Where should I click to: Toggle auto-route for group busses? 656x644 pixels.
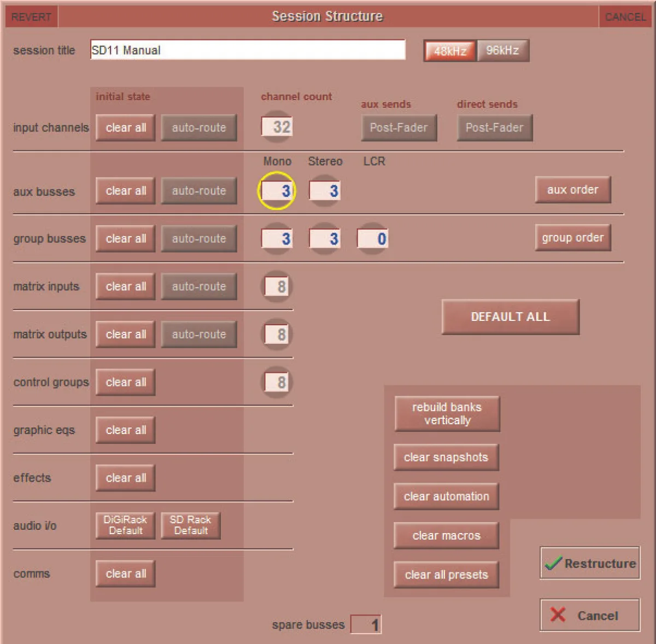tap(199, 239)
